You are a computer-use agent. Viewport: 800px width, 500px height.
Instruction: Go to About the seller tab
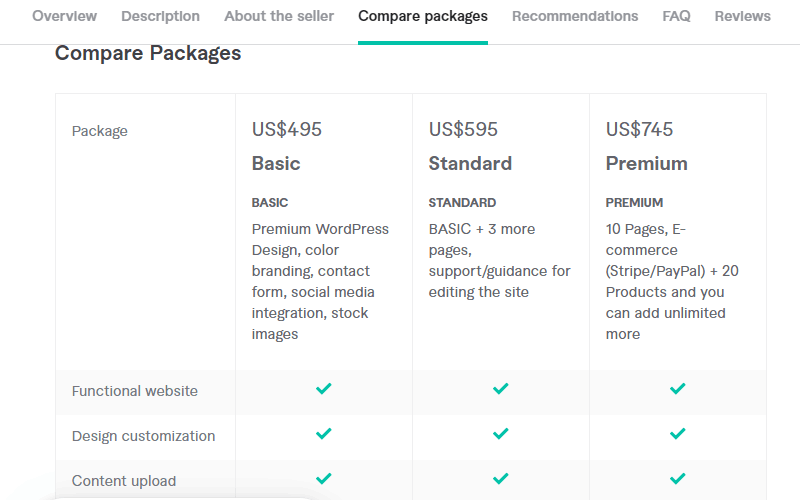tap(279, 16)
